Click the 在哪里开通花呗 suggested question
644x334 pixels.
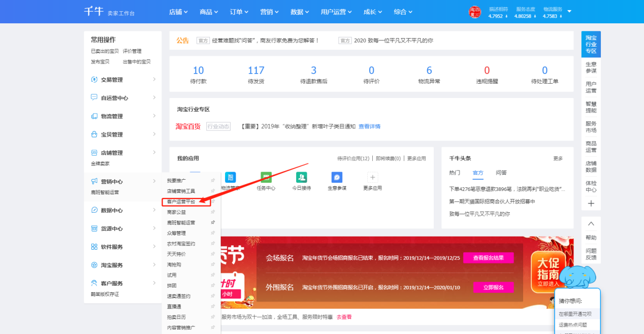click(575, 314)
